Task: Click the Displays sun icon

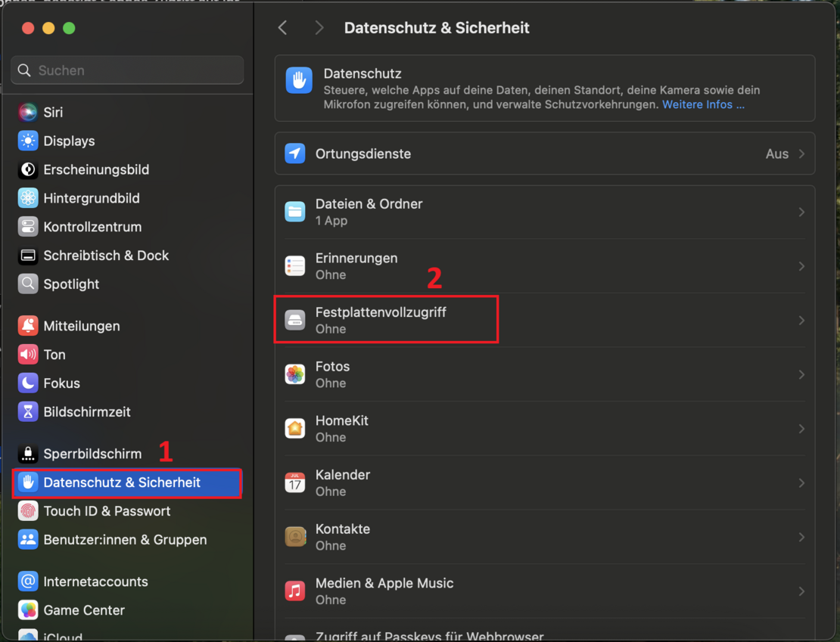Action: [x=28, y=141]
